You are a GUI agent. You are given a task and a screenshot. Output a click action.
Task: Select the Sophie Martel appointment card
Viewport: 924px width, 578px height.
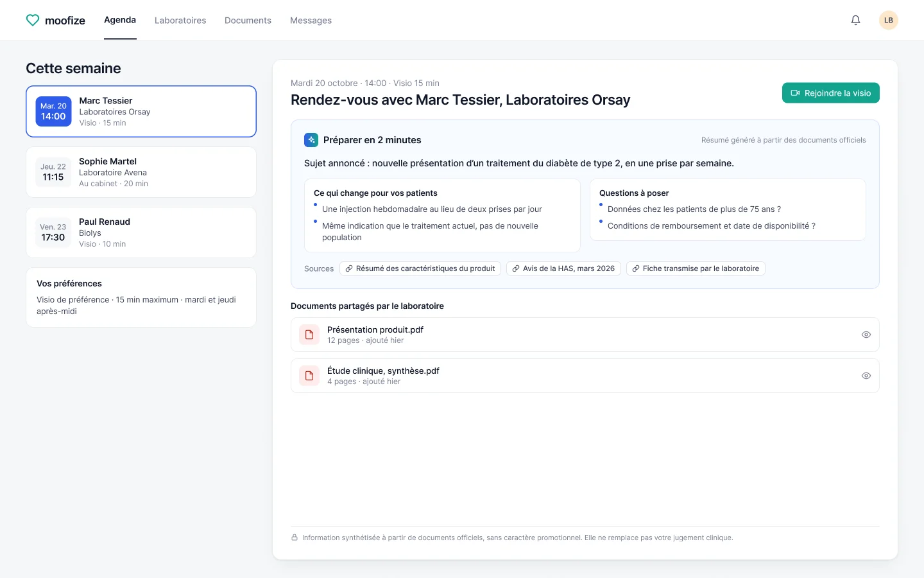(x=141, y=172)
